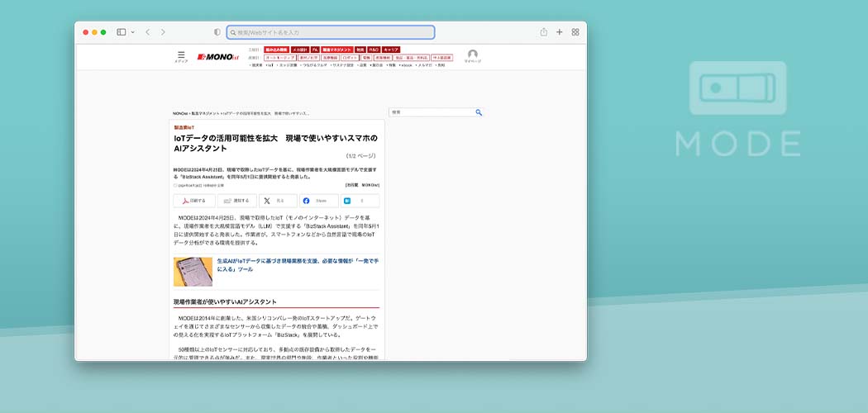Click the MONOist logo
Viewport: 868px width, 413px height.
tap(217, 57)
